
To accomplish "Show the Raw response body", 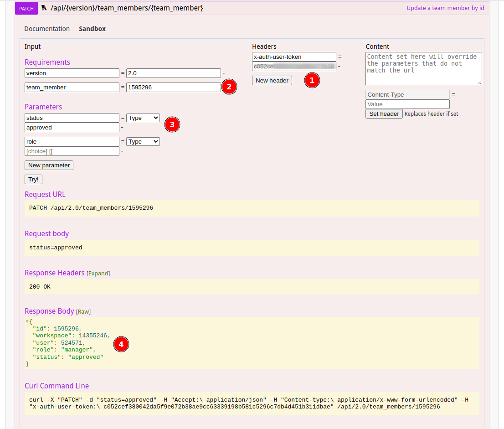I will pos(83,312).
